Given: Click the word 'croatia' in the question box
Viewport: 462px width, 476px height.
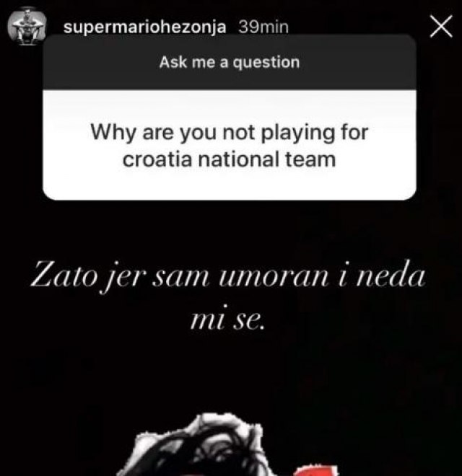Looking at the screenshot, I should 157,159.
